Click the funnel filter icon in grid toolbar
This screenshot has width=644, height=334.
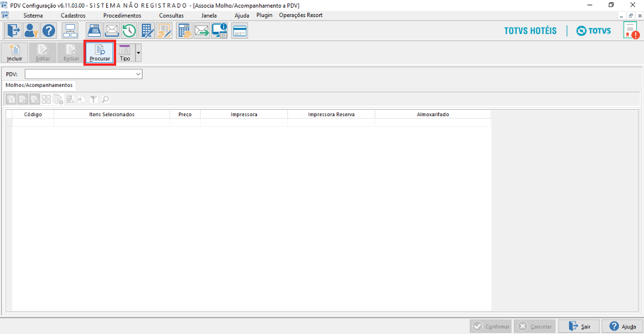tap(94, 99)
